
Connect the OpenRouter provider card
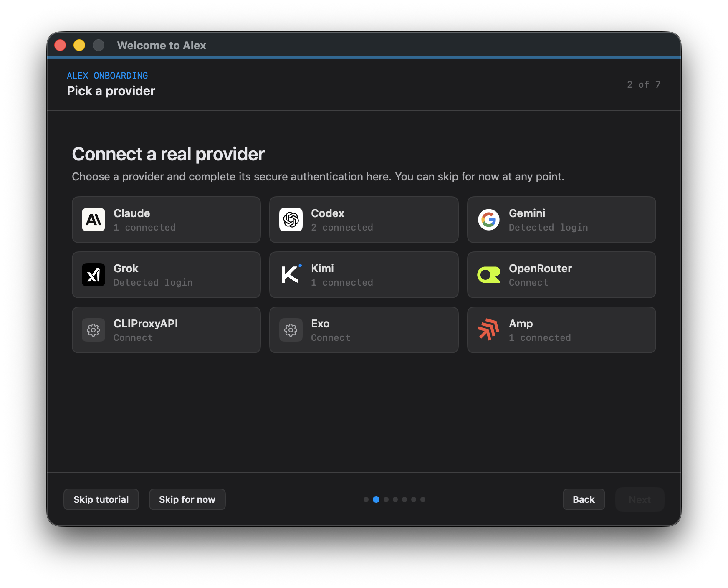[561, 275]
